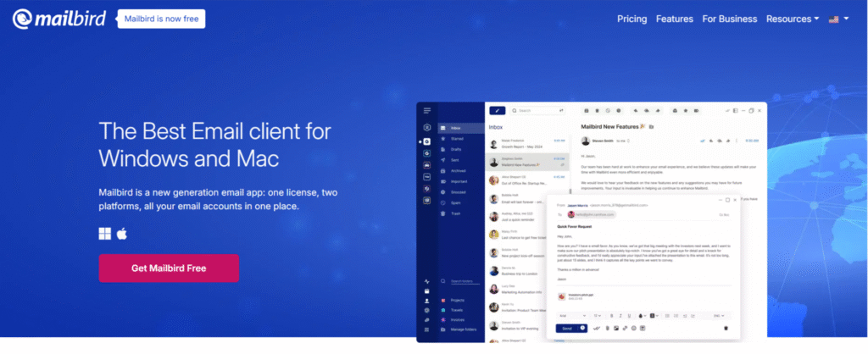868x354 pixels.
Task: Select the 'Mailbird New Features' email in the list
Action: click(527, 162)
